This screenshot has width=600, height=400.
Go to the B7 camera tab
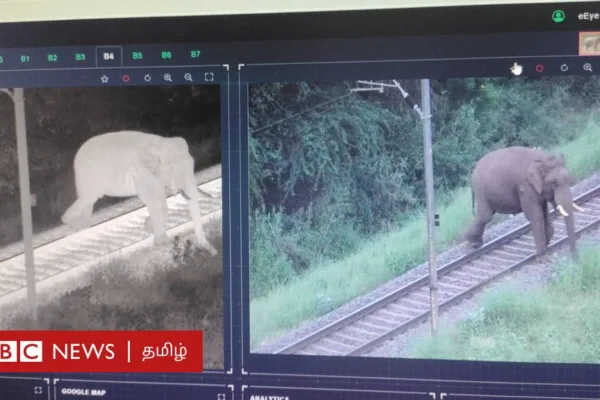click(195, 54)
